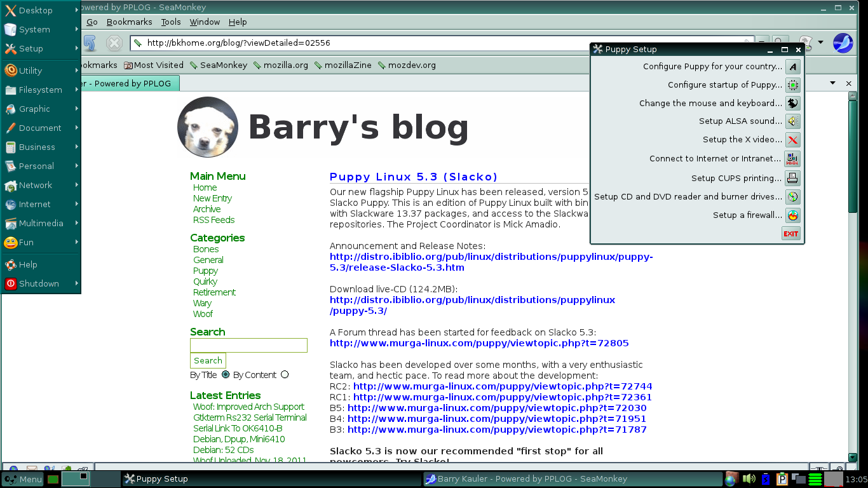This screenshot has width=868, height=488.
Task: Click the Search button on the blog
Action: [x=208, y=360]
